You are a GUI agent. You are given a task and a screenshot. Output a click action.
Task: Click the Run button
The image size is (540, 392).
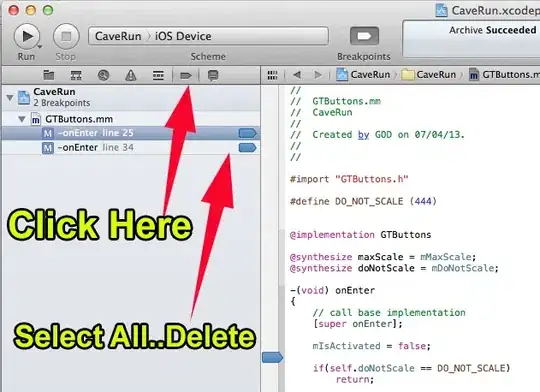pos(27,36)
